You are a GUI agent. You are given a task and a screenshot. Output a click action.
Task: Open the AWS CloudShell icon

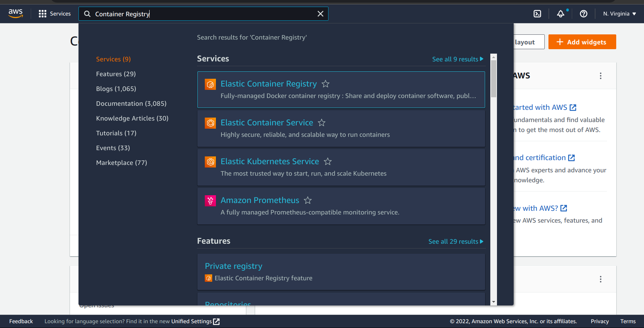pos(537,14)
